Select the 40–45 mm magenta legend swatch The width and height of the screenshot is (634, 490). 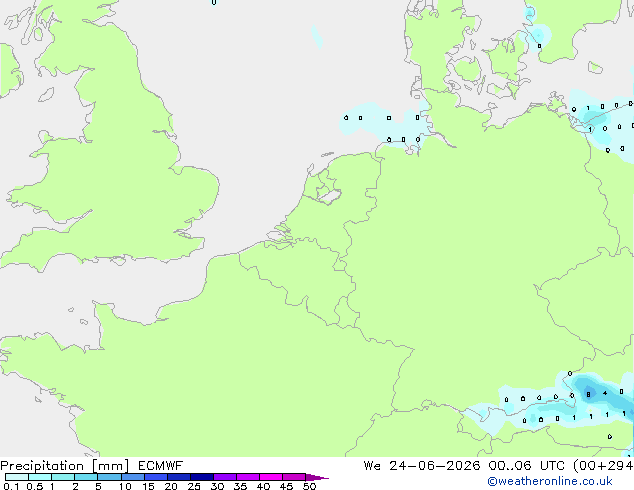point(271,477)
